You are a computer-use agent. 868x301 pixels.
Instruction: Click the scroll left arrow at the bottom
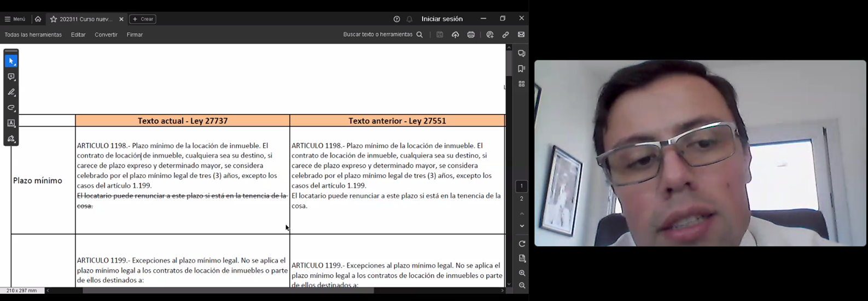[48, 291]
